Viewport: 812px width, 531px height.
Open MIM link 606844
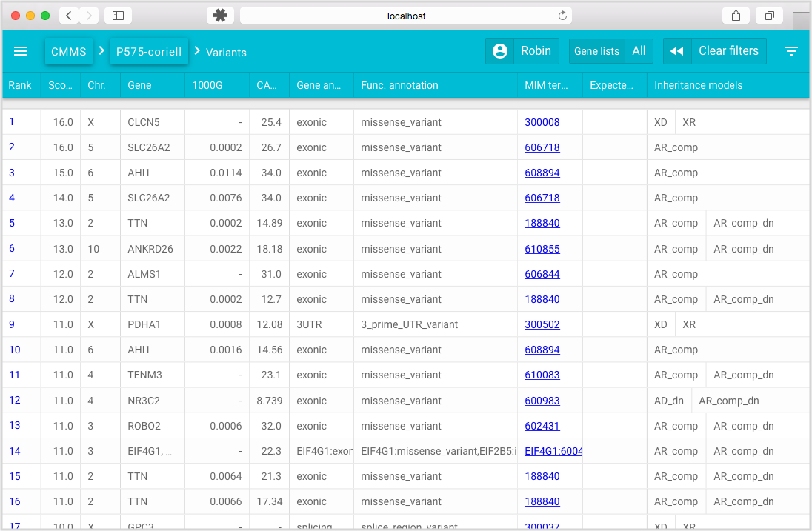tap(542, 274)
